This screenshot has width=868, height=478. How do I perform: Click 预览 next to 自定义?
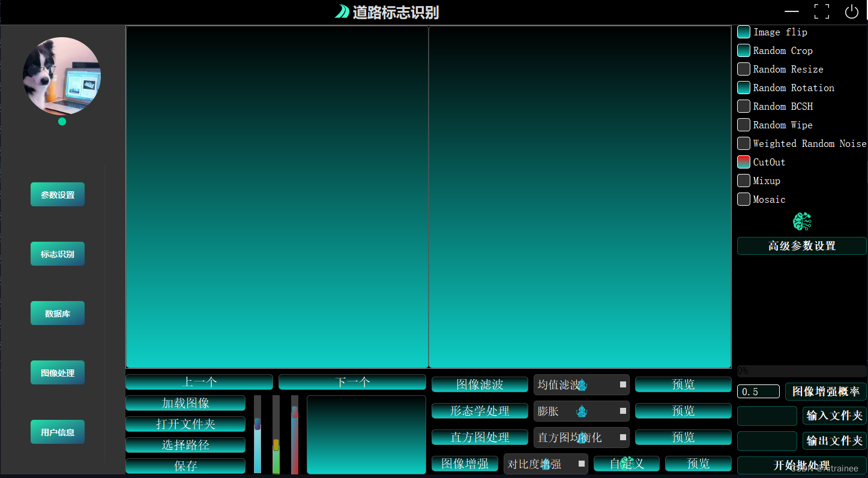(x=698, y=464)
